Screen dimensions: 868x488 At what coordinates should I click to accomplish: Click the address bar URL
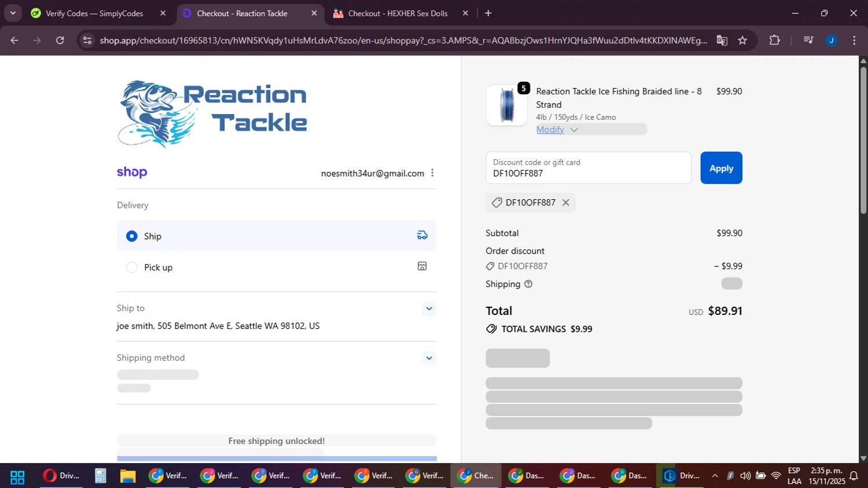point(403,40)
